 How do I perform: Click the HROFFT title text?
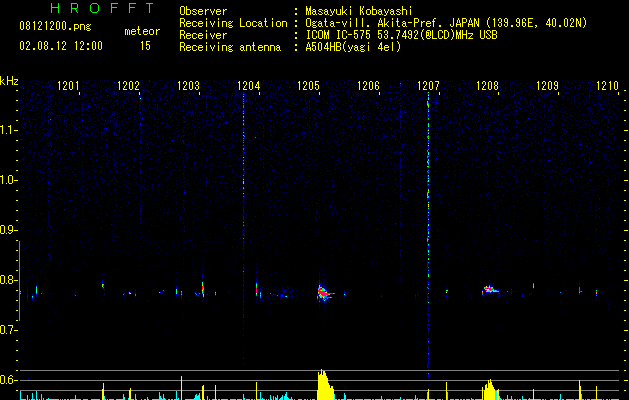[x=102, y=8]
